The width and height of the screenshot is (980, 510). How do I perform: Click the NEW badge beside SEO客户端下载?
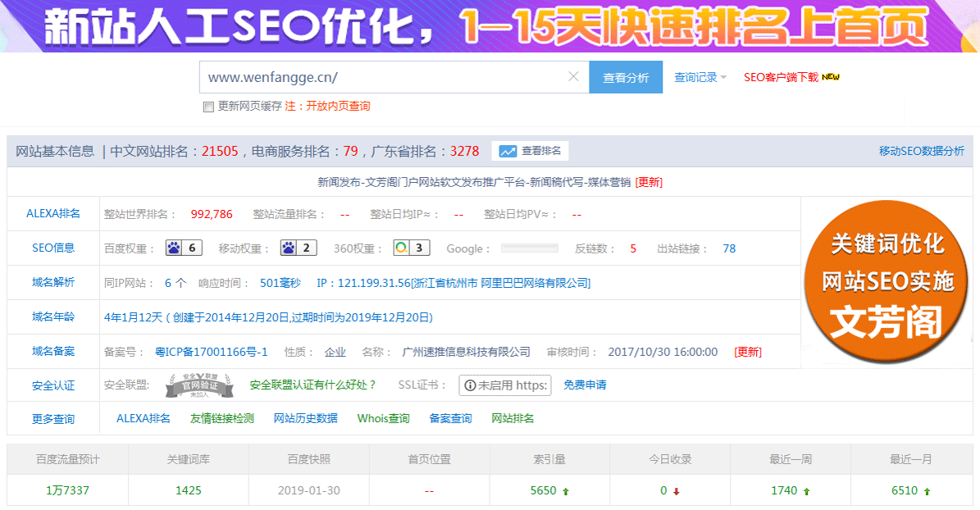831,77
